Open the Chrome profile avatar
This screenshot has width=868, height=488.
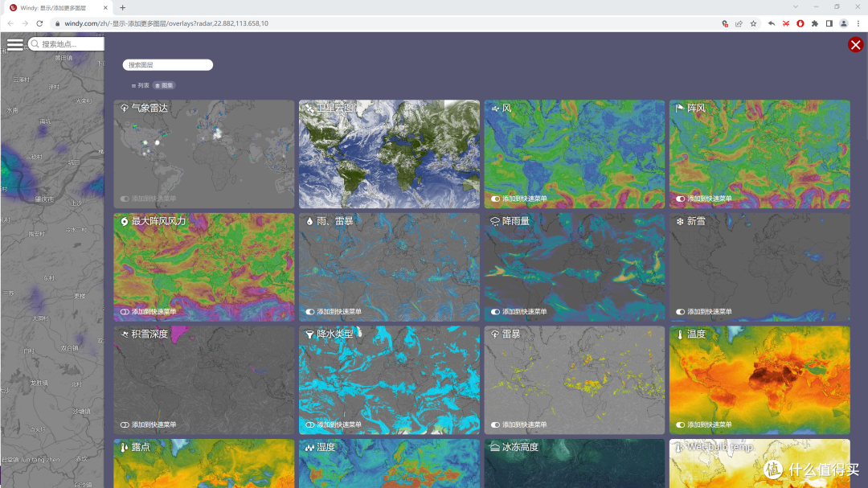[844, 23]
